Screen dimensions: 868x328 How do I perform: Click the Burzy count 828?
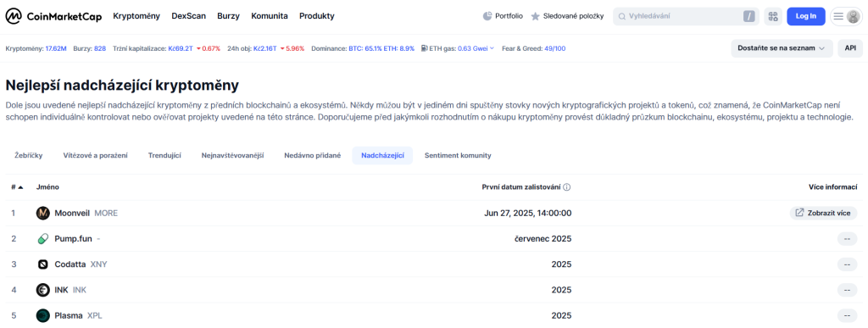point(100,48)
